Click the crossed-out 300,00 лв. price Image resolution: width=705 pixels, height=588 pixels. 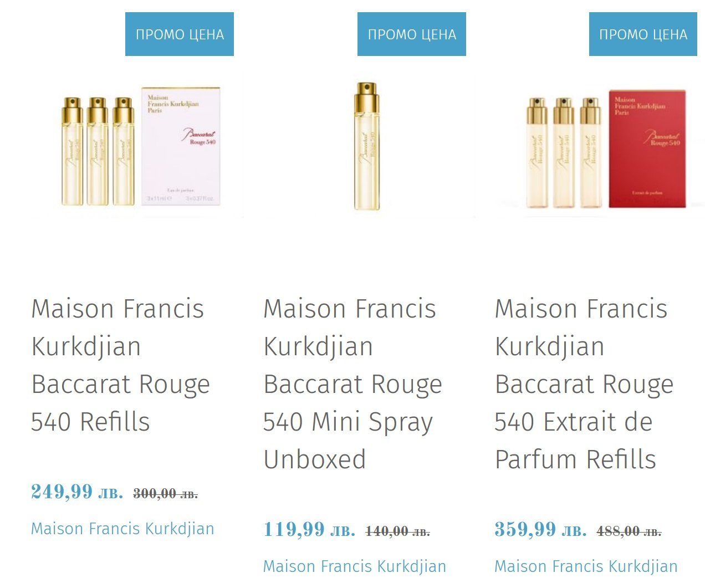[165, 493]
